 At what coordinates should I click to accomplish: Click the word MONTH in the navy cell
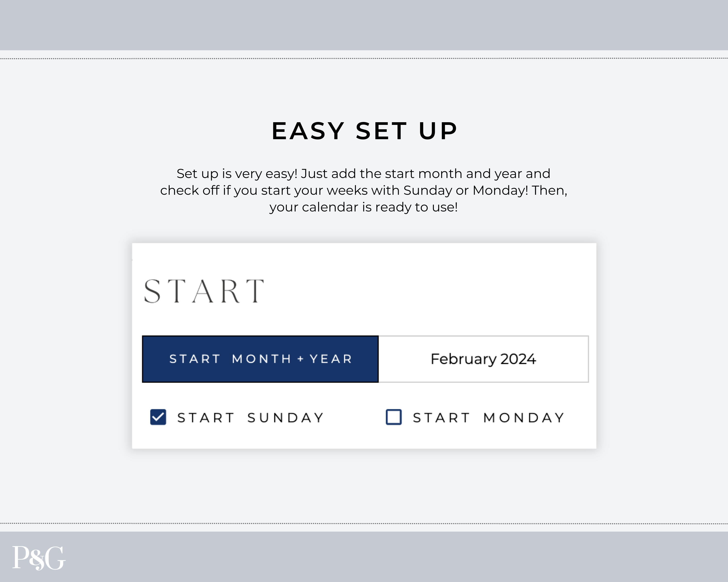click(261, 359)
